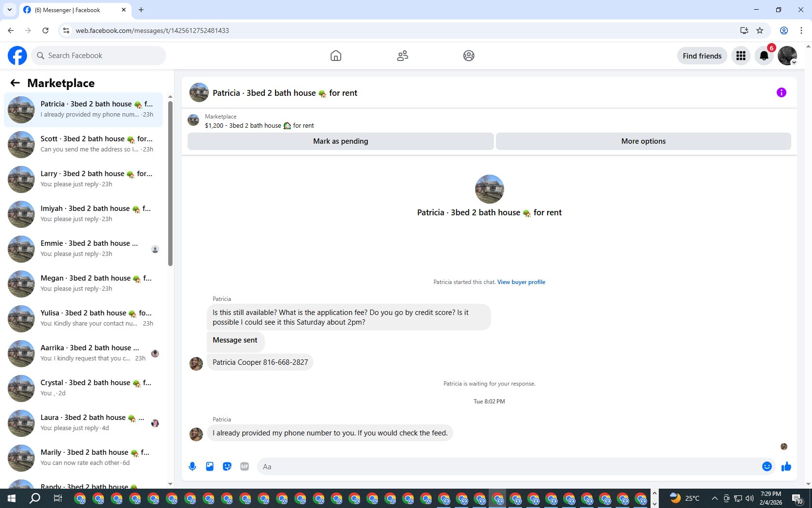Click the large listing thumbnail in chat
The height and width of the screenshot is (508, 812).
[489, 189]
